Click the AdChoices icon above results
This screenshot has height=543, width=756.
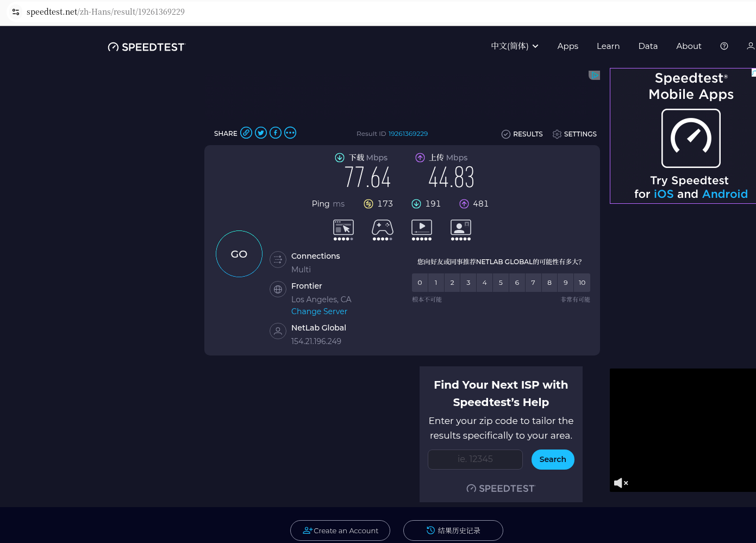594,75
